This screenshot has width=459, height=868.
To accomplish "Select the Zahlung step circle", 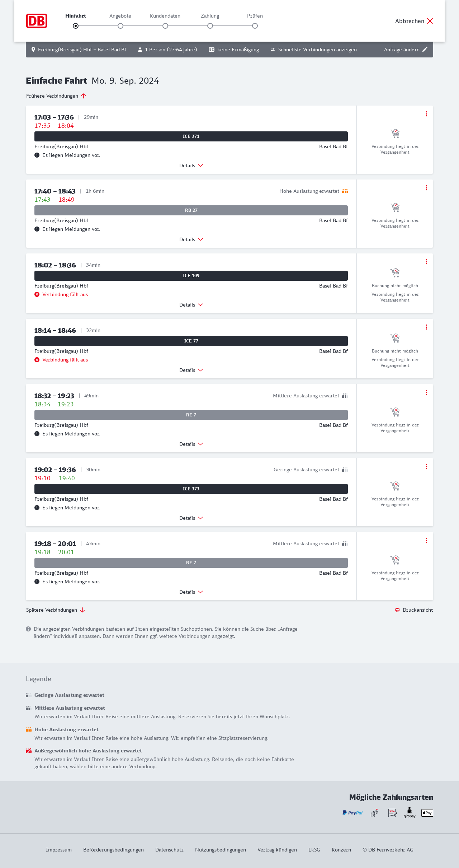I will pos(210,26).
